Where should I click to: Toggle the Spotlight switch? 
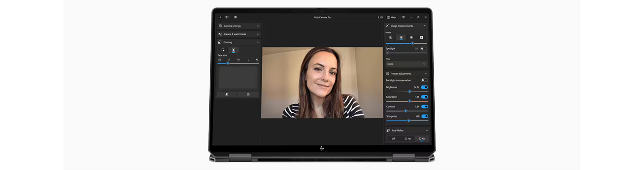[424, 48]
